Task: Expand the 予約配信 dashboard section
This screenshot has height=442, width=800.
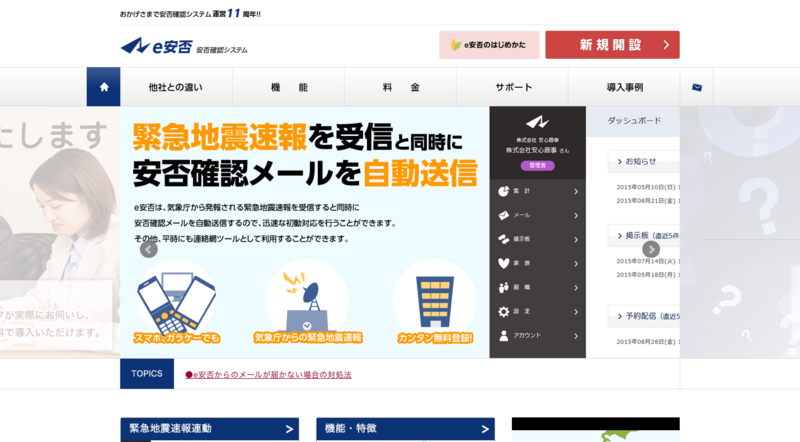Action: click(x=643, y=316)
